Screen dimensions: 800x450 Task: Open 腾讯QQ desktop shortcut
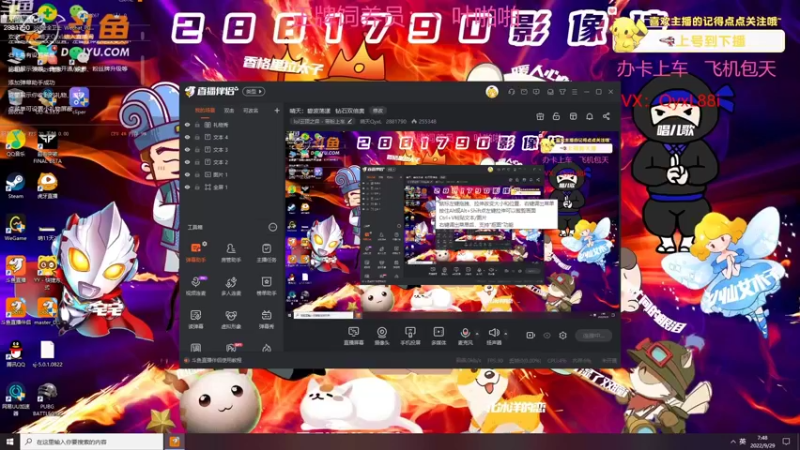click(x=15, y=354)
